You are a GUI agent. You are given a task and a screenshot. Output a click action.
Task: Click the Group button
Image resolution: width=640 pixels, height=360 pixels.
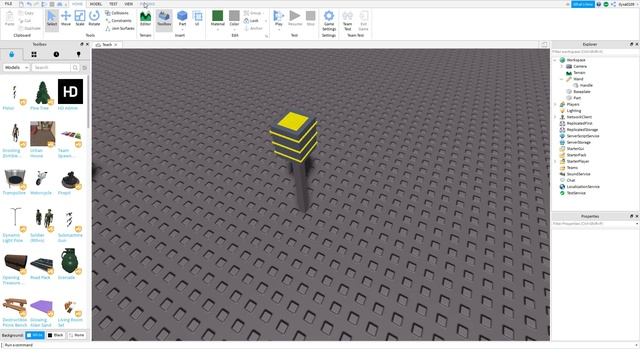(x=253, y=13)
